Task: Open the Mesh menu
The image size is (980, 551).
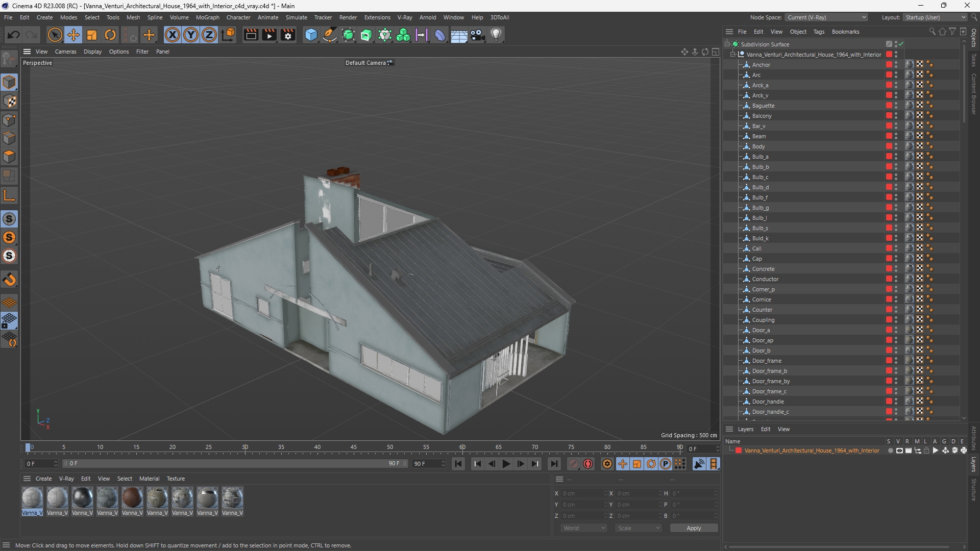Action: [133, 17]
